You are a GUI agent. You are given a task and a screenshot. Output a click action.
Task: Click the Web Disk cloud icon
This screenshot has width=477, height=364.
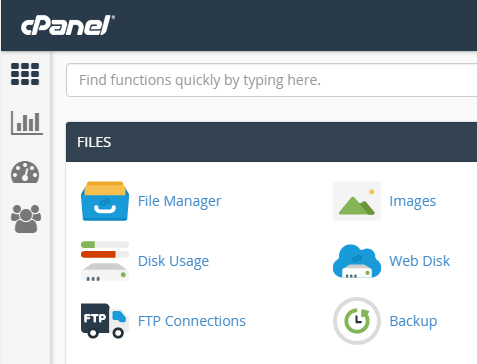click(x=357, y=261)
